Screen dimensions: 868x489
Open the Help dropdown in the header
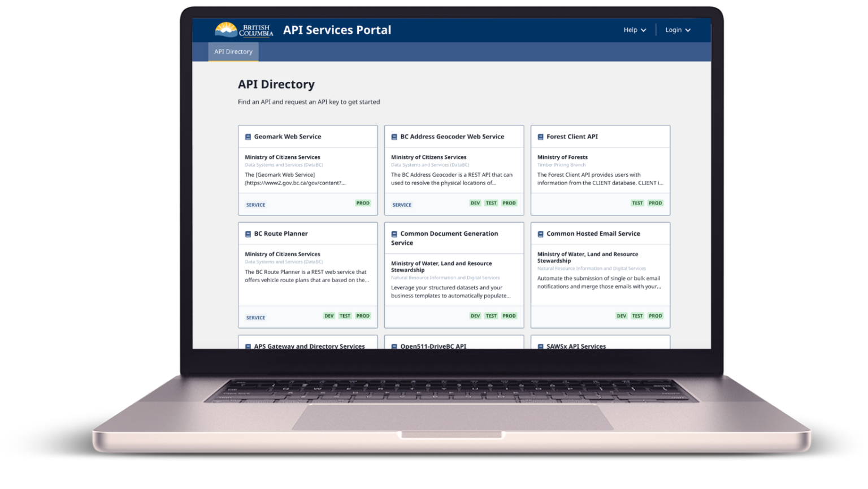[x=634, y=29]
